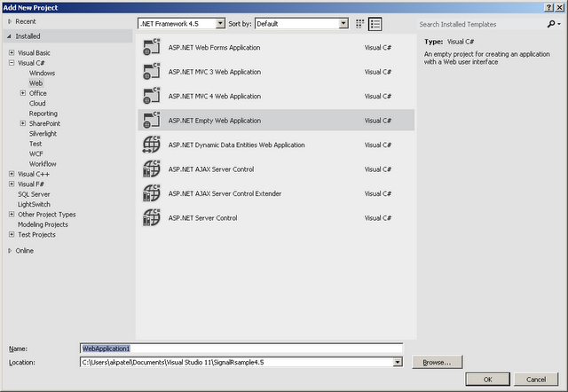Switch to medium icons list view
Image resolution: width=568 pixels, height=392 pixels.
click(x=375, y=24)
